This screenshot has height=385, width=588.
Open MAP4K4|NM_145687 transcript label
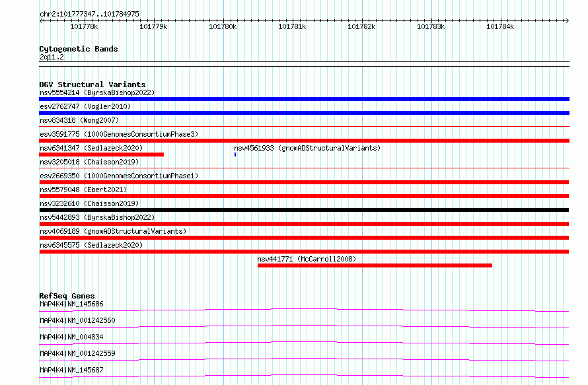point(71,370)
